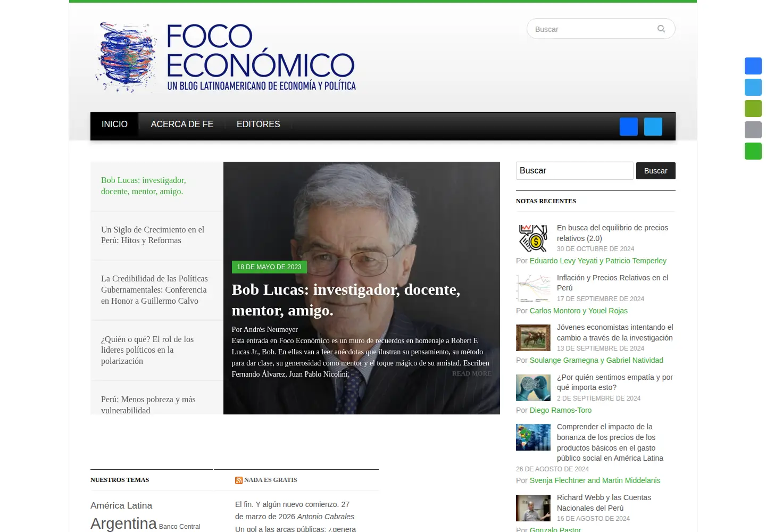This screenshot has width=766, height=532.
Task: Click the bright green floating share button
Action: pyautogui.click(x=753, y=151)
